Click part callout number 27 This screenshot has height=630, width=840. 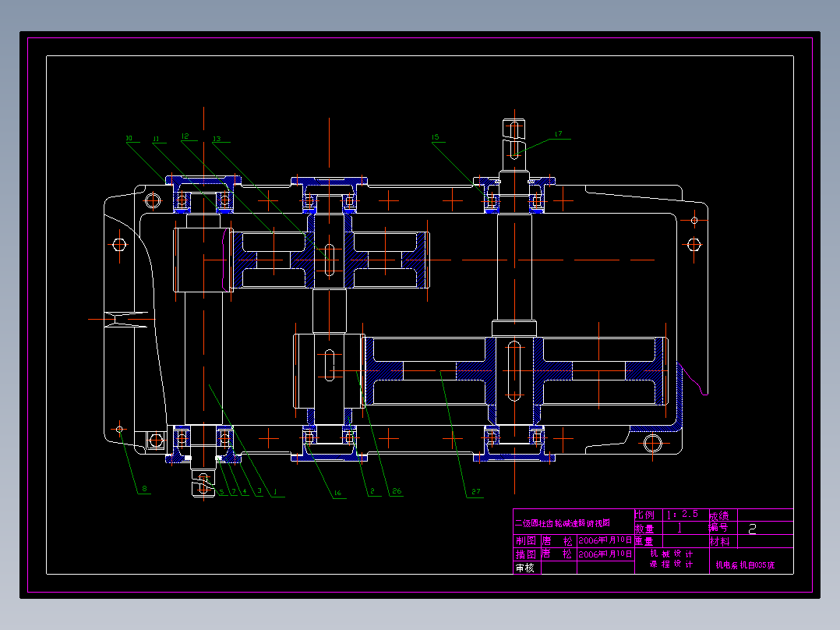point(475,492)
